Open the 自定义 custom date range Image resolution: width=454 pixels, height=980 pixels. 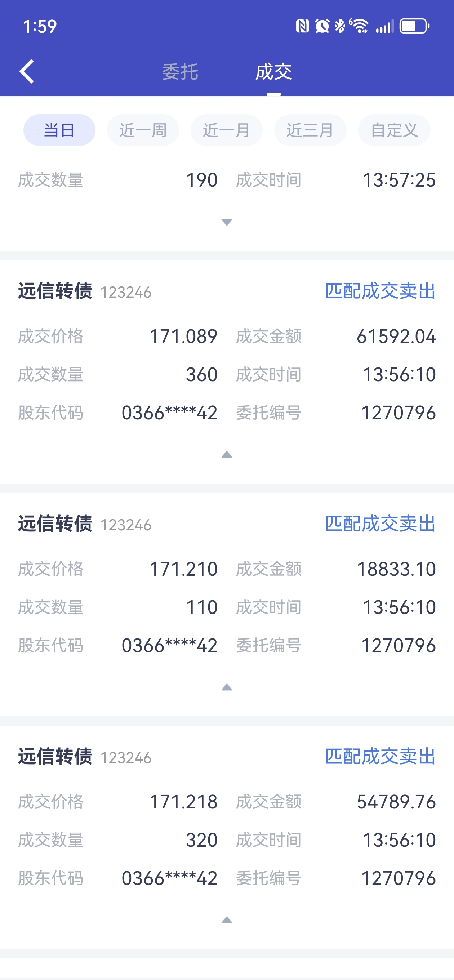[394, 130]
